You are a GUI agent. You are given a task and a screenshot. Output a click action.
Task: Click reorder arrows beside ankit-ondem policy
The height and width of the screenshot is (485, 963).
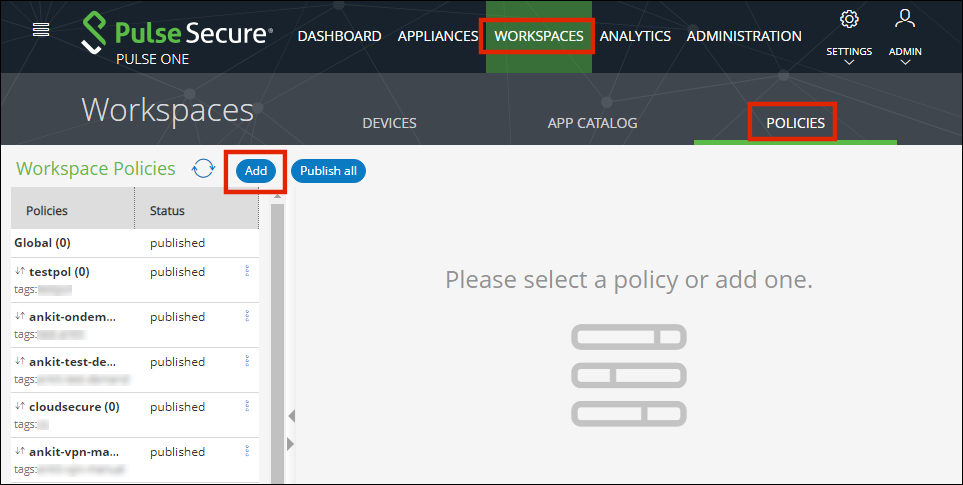tap(20, 317)
